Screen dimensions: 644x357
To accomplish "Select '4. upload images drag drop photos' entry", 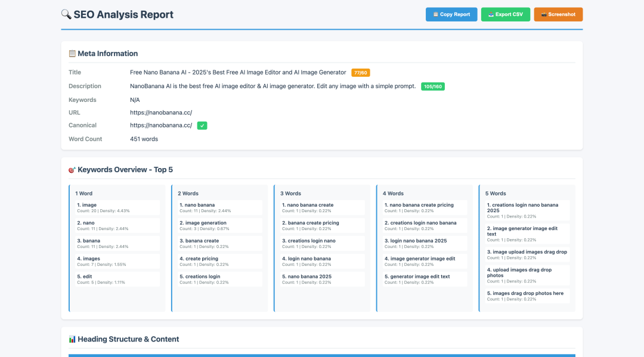I will coord(527,275).
